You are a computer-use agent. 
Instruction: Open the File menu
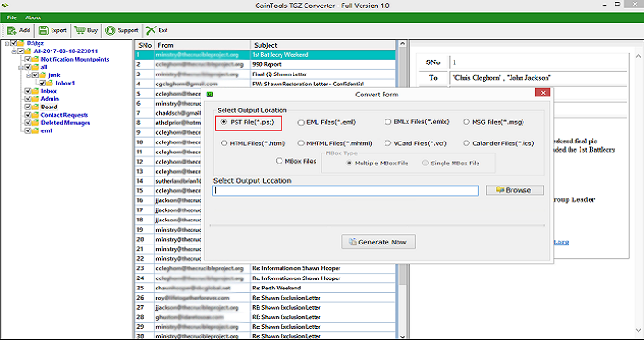11,17
